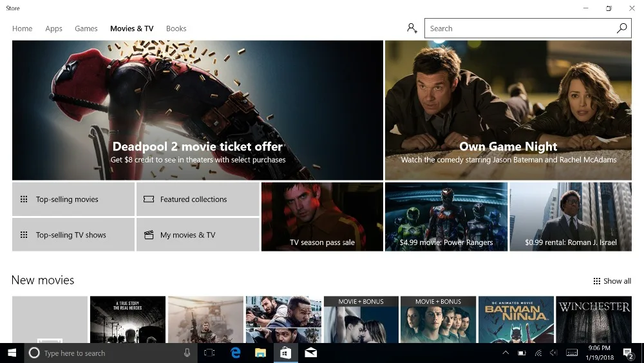Click the Top-selling movies grid icon
The width and height of the screenshot is (644, 363).
(24, 199)
